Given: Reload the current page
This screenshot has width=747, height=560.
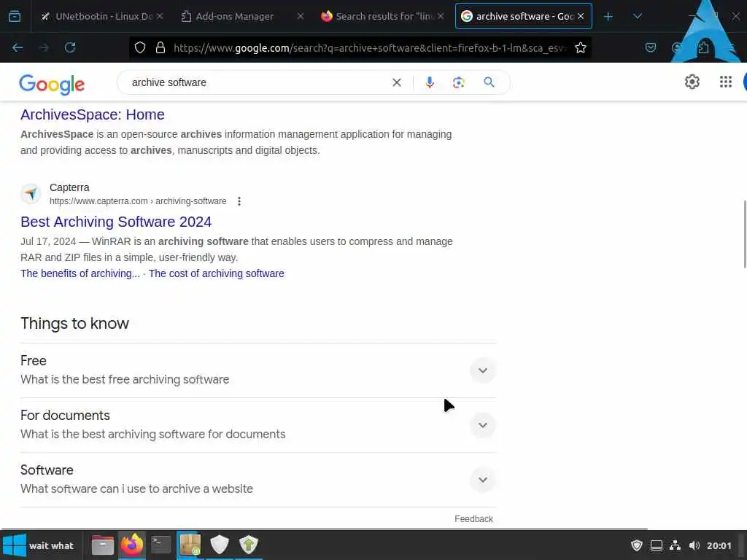Looking at the screenshot, I should point(70,47).
